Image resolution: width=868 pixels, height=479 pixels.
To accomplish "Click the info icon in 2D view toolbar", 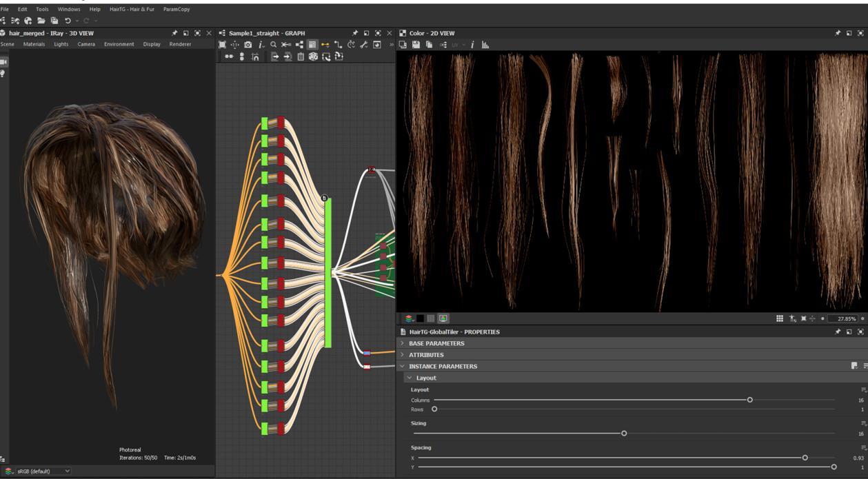I will (472, 45).
